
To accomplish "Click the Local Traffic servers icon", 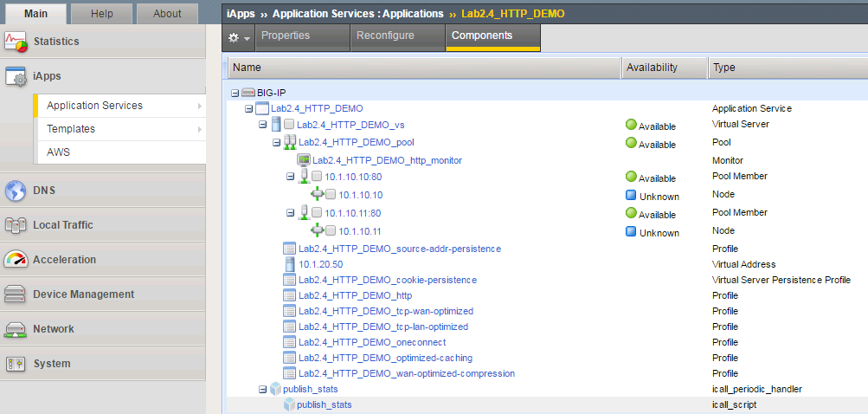I will [16, 225].
